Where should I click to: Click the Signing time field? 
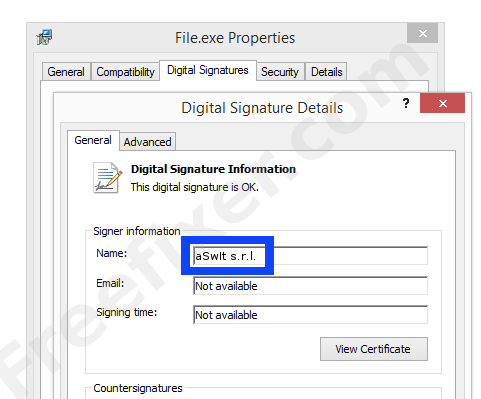[x=310, y=315]
